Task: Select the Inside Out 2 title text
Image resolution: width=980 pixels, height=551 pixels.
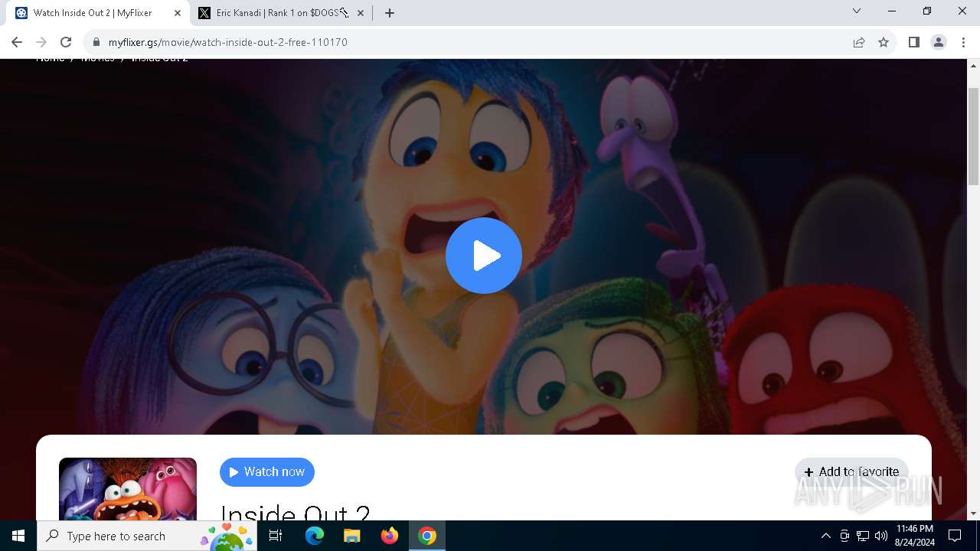Action: point(296,512)
